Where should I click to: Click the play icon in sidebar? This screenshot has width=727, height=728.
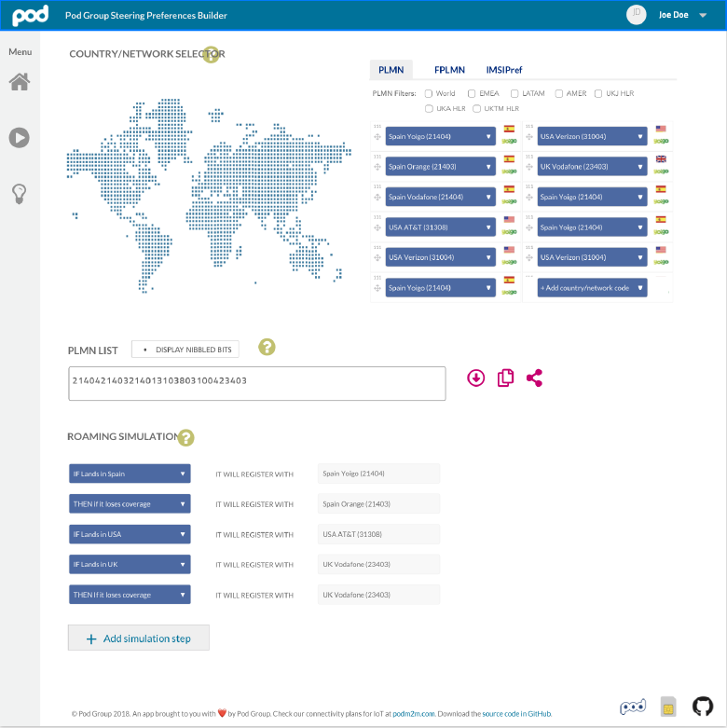tap(19, 138)
